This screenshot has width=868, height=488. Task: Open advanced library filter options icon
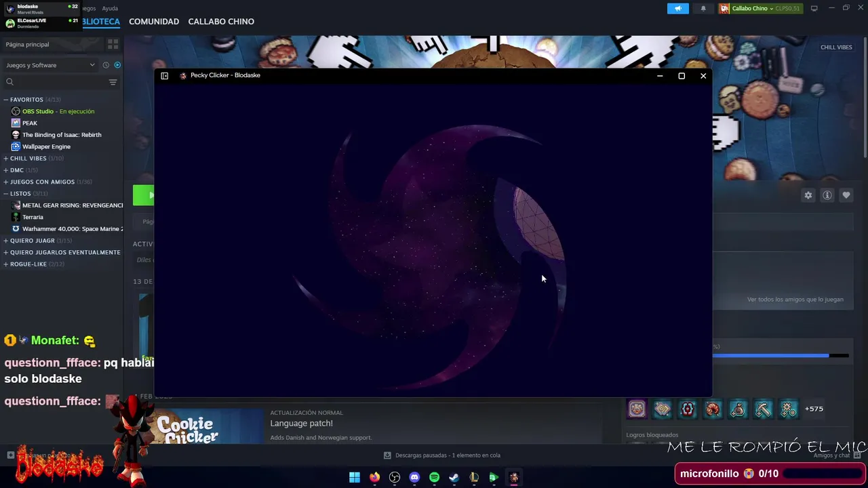click(113, 82)
